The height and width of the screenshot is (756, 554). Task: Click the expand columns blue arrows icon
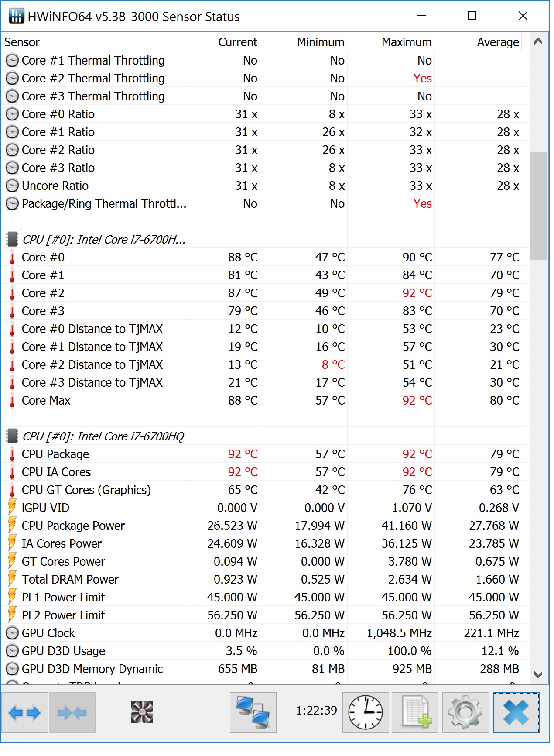tap(24, 713)
